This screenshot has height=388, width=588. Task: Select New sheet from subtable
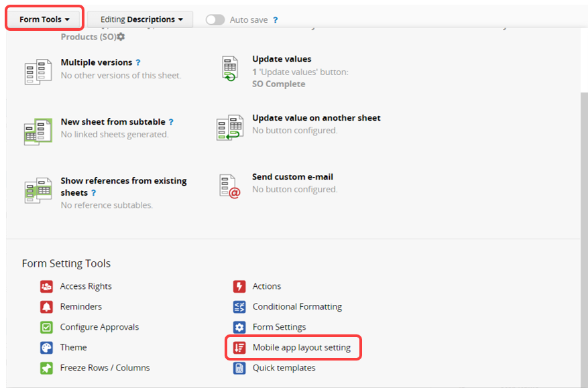(113, 122)
